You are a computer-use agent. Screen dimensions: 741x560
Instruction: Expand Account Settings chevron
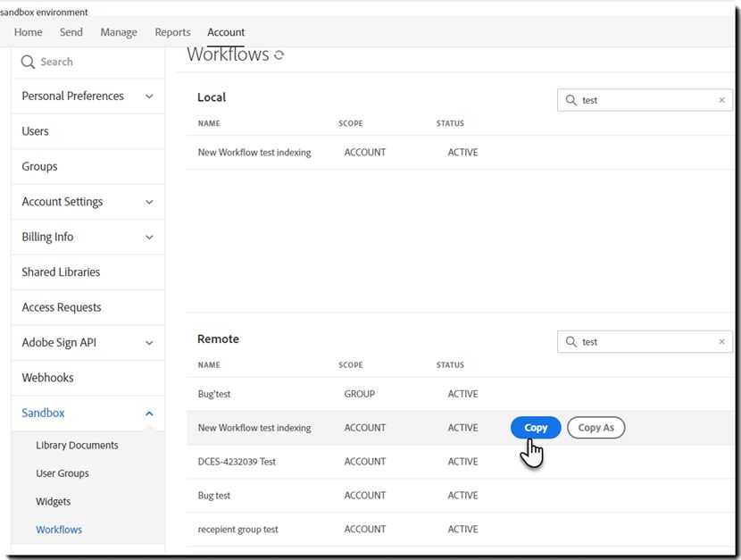(149, 202)
